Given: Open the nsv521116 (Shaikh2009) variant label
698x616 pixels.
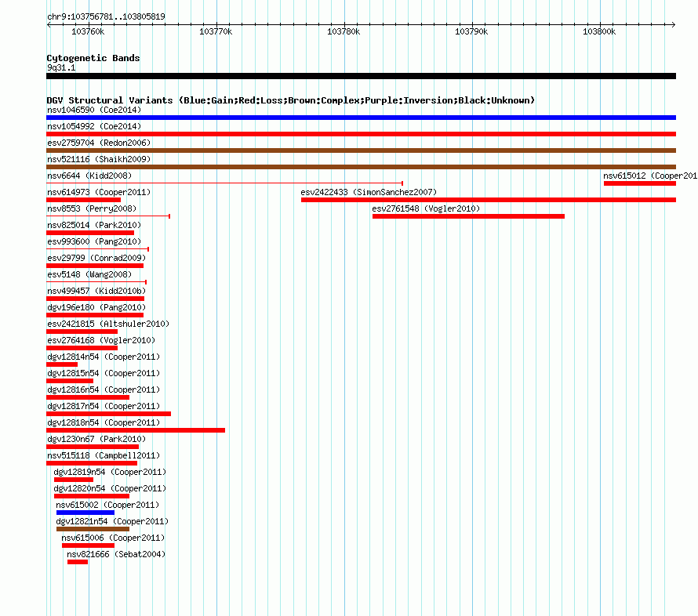Looking at the screenshot, I should pos(99,159).
